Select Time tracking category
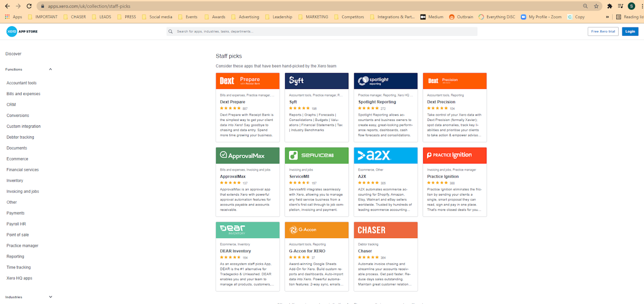The image size is (644, 304). (19, 267)
